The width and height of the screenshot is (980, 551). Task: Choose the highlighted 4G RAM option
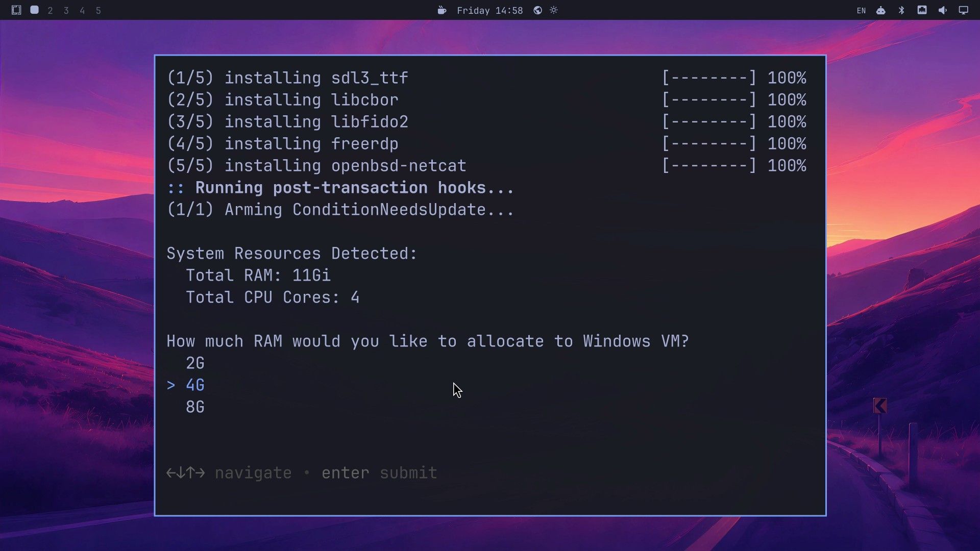click(195, 385)
